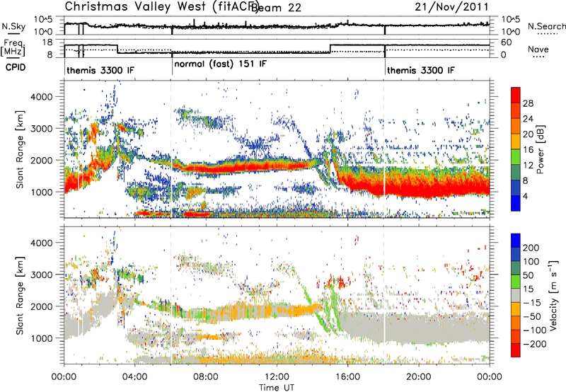Click 'normal (fast) 151 IF' CPID label
Screen dimensions: 566x392
[x=220, y=64]
